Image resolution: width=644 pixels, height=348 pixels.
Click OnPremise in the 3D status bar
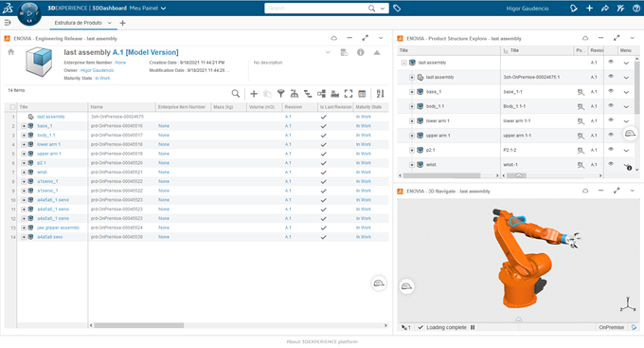point(611,327)
